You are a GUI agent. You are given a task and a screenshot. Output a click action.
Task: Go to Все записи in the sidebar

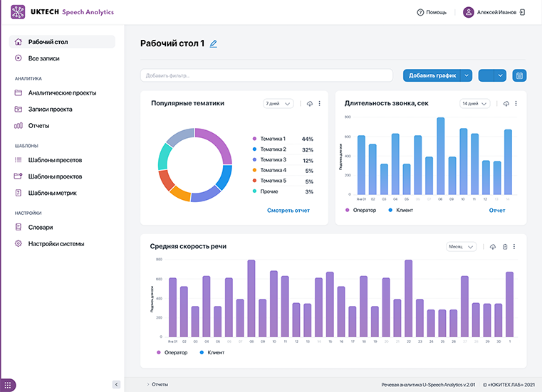tap(43, 58)
